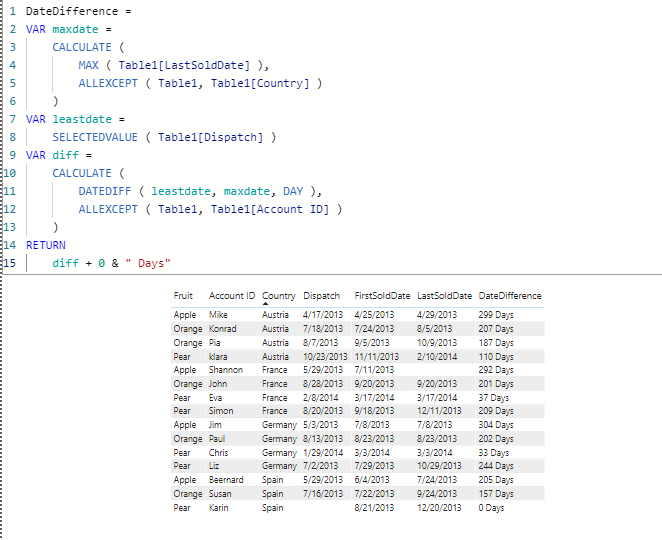Click the Country column header
The height and width of the screenshot is (540, 662).
[x=279, y=296]
